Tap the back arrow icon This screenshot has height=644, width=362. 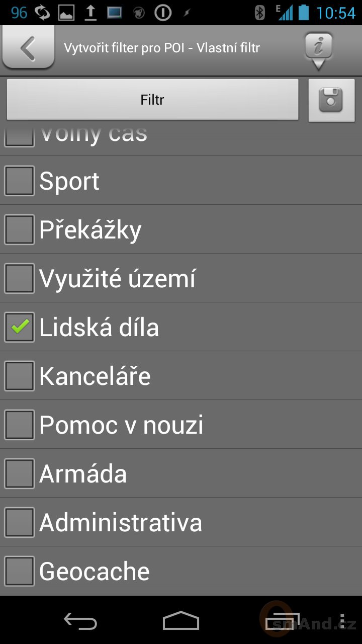28,47
